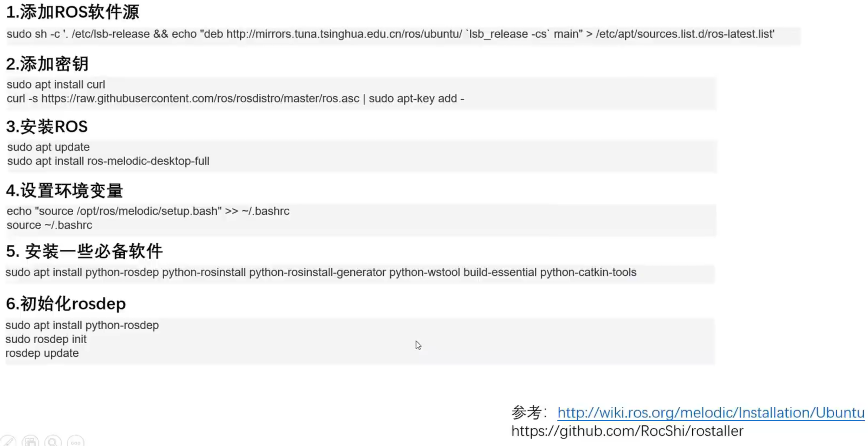Screen dimensions: 868x446
Task: Click the curl -s ros.asc apt-key command
Action: [x=235, y=99]
